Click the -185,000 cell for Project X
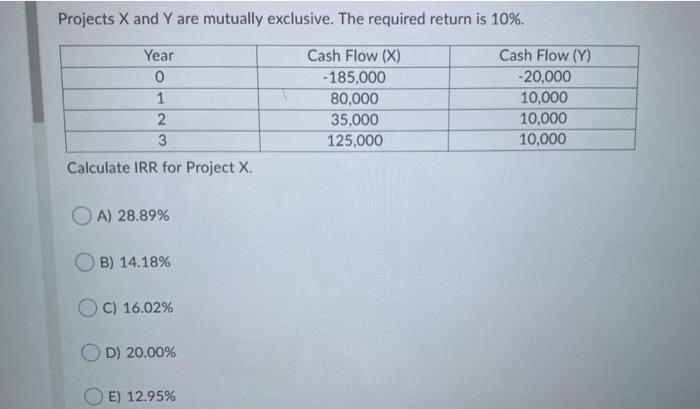Image resolution: width=700 pixels, height=409 pixels. coord(354,78)
